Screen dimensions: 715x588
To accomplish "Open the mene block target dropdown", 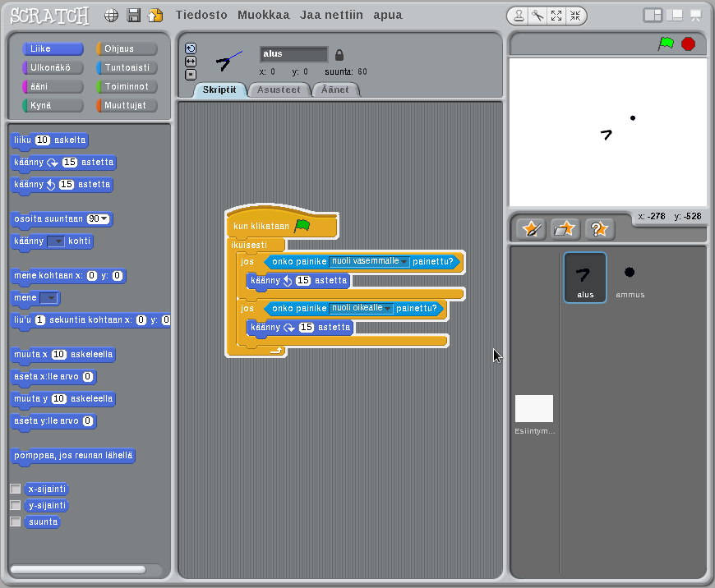I will pos(48,299).
